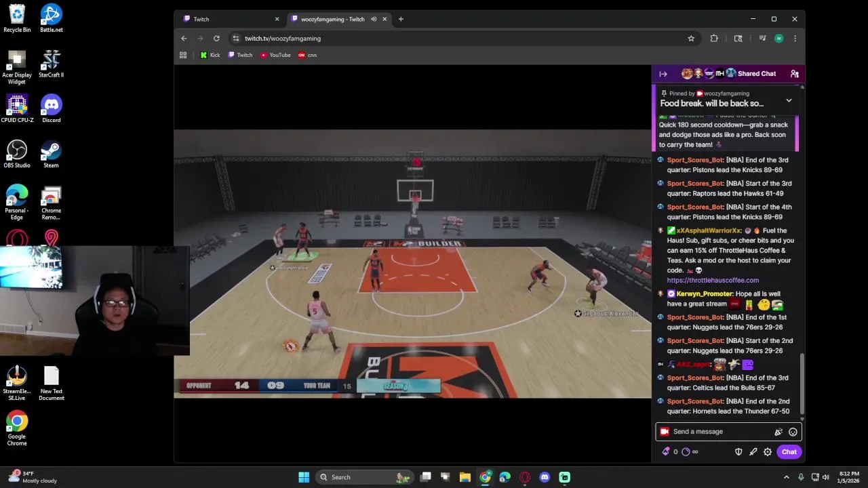Screen dimensions: 868x488
Task: Bookmark this page with the star
Action: click(x=691, y=39)
